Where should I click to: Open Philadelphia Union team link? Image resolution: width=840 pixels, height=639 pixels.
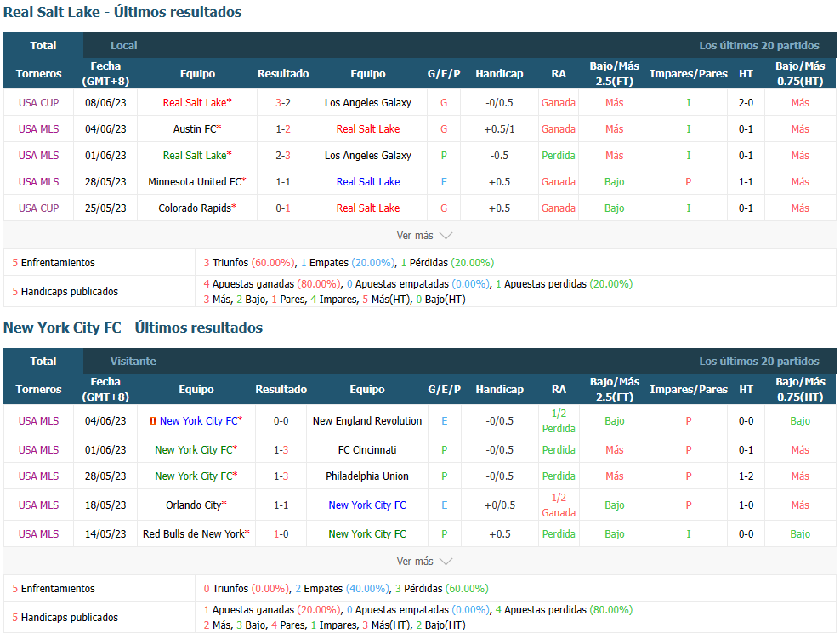[x=367, y=476]
